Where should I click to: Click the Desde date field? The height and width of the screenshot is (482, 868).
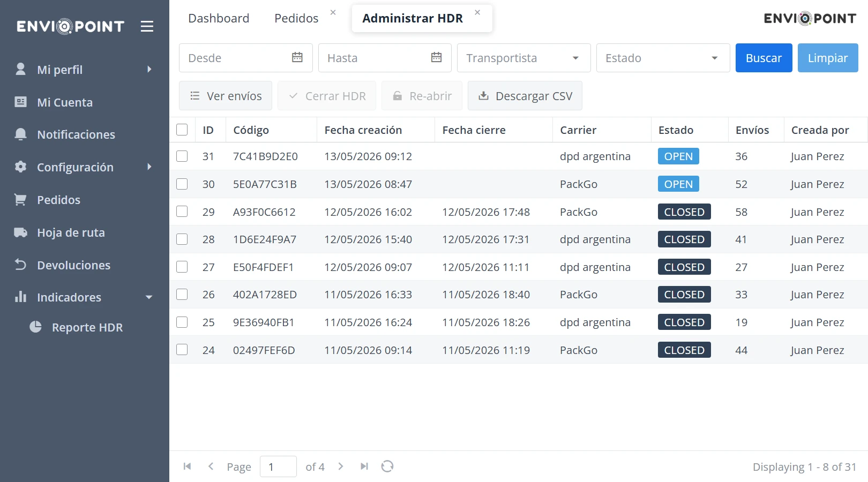pos(246,58)
